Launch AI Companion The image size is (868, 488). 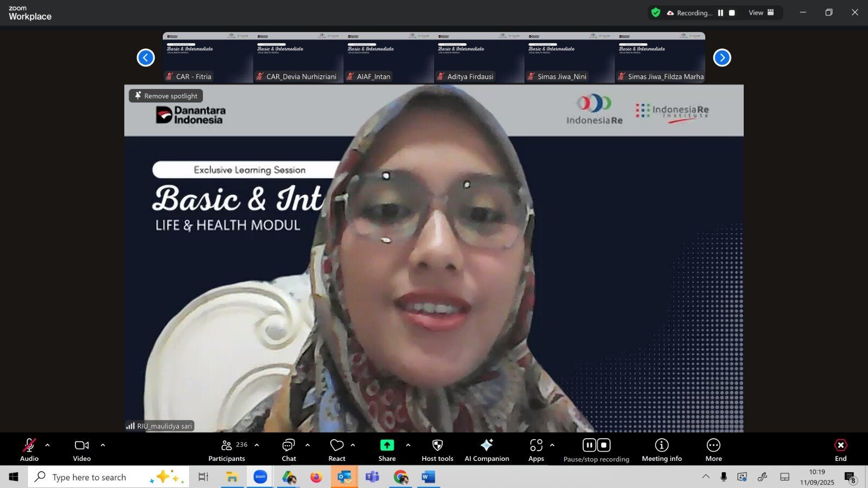pyautogui.click(x=487, y=450)
